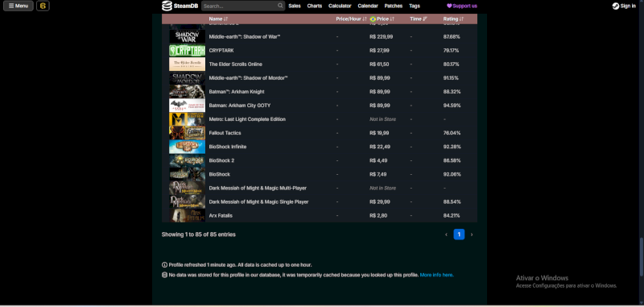Click the BioShock Infinite thumbnail

[x=188, y=147]
